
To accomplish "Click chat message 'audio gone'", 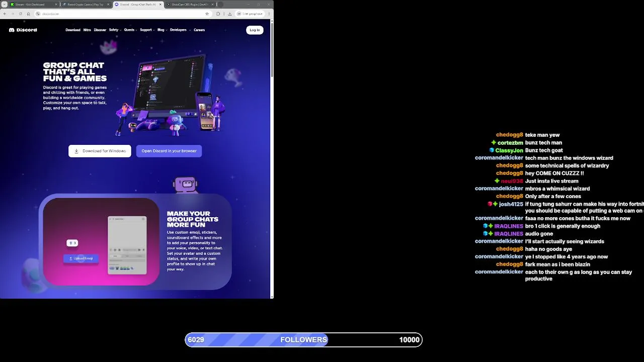I will click(539, 234).
